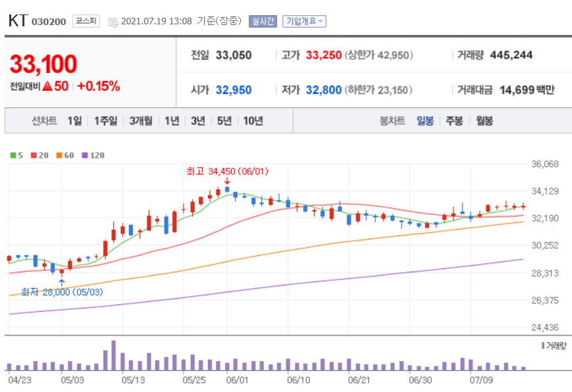Click the 05/13 date axis label
This screenshot has height=392, width=572.
[133, 380]
